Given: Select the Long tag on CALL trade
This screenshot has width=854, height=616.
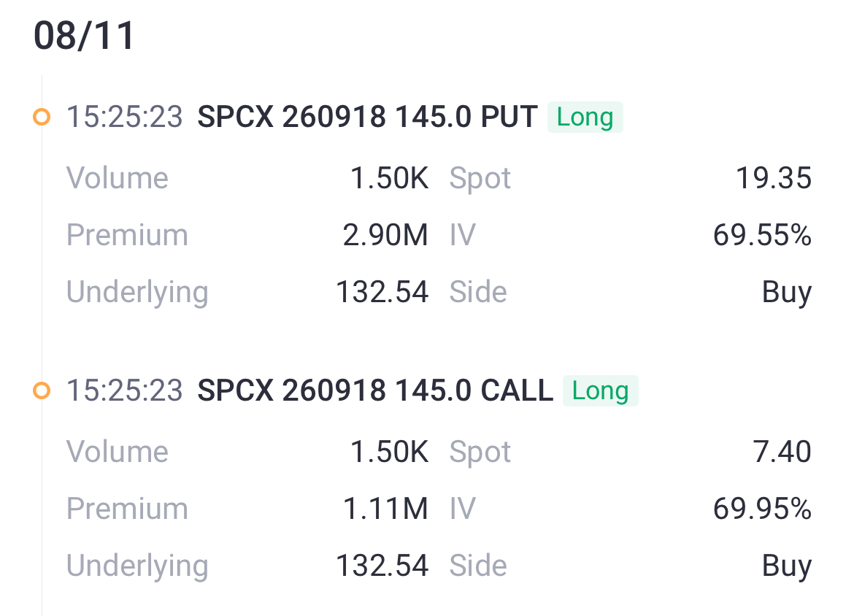Looking at the screenshot, I should (x=600, y=390).
